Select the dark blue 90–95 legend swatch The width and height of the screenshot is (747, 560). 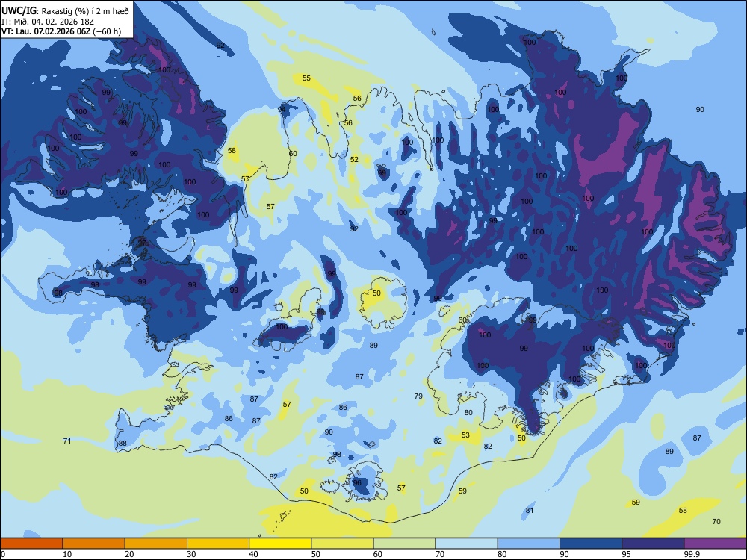click(x=591, y=544)
